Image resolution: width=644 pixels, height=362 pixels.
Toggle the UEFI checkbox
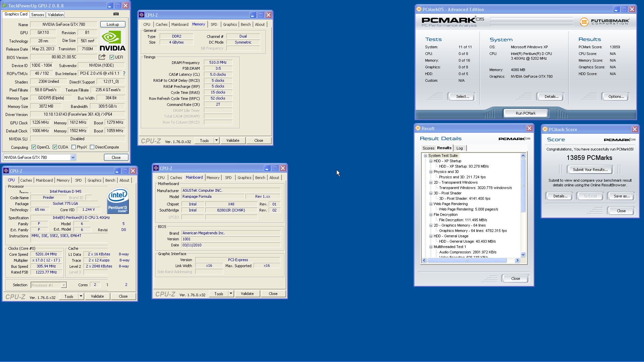pos(112,57)
